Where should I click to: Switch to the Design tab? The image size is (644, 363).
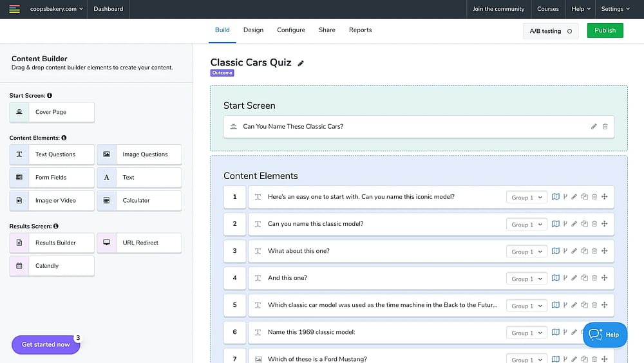pos(253,30)
